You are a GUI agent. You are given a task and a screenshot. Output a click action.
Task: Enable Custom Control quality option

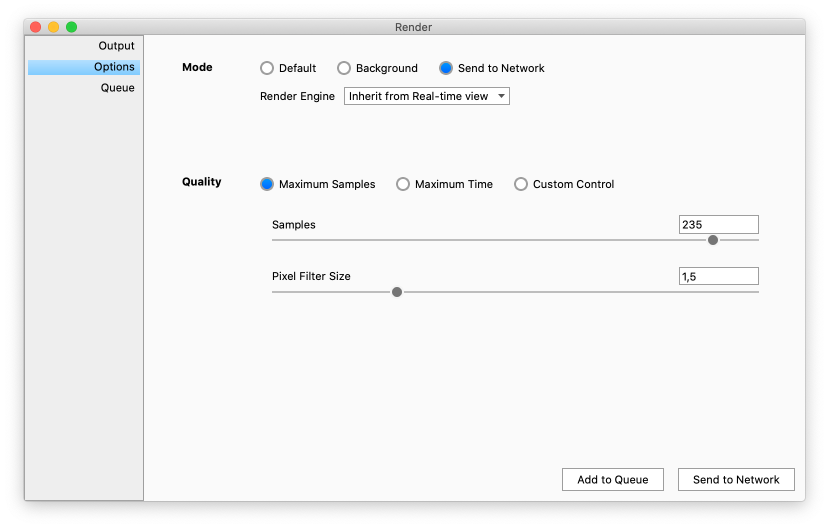pos(521,184)
